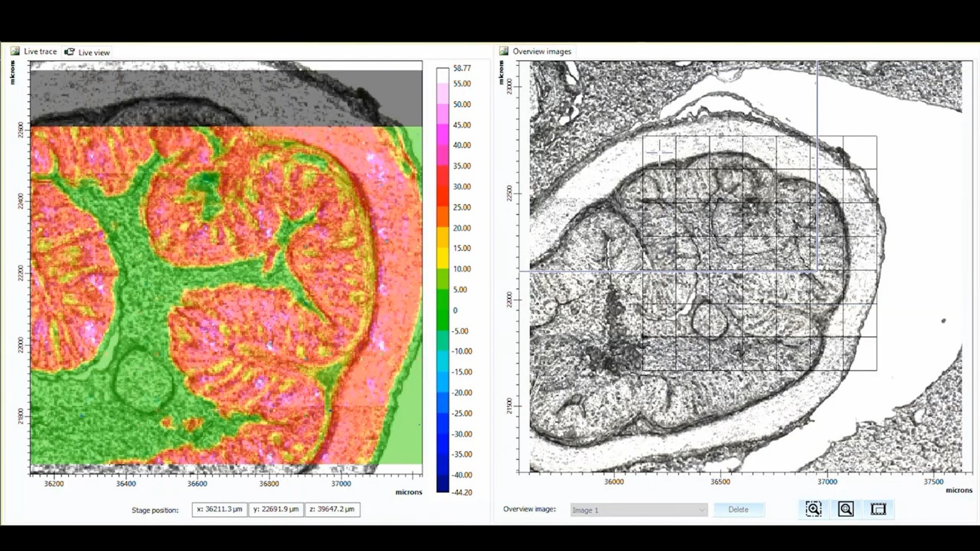Click the small crosshair marker in overview grid
Image resolution: width=980 pixels, height=551 pixels.
click(659, 152)
